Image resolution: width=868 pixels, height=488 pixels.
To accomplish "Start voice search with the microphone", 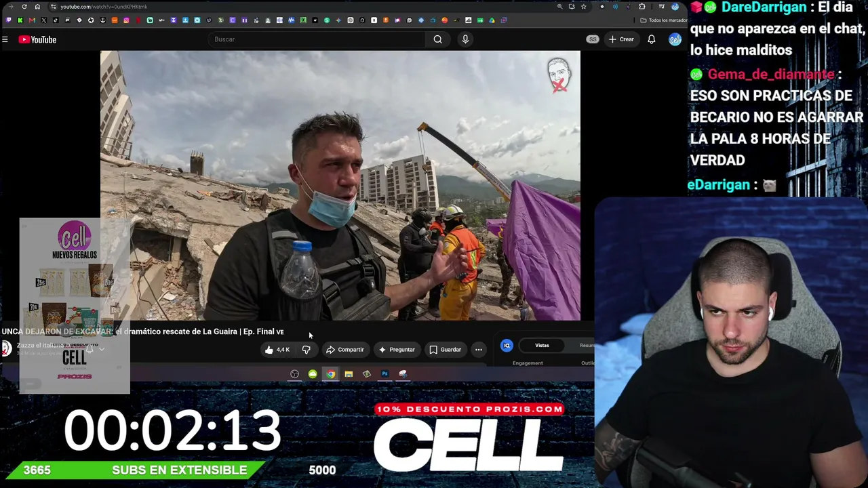I will tap(465, 39).
